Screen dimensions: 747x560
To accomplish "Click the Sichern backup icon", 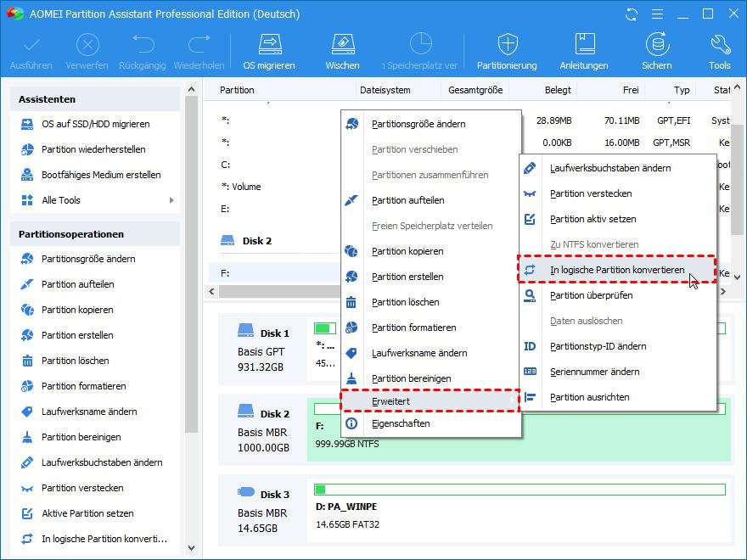I will 657,44.
